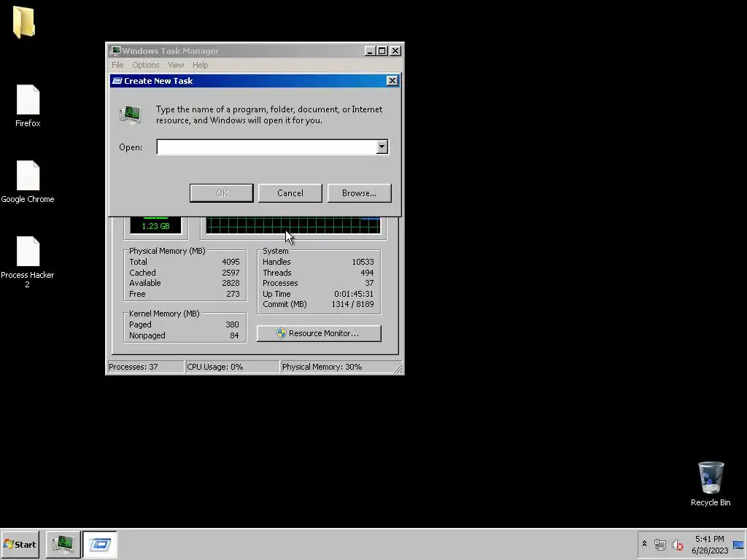
Task: Switch to Task Manager taskbar button
Action: click(x=63, y=544)
